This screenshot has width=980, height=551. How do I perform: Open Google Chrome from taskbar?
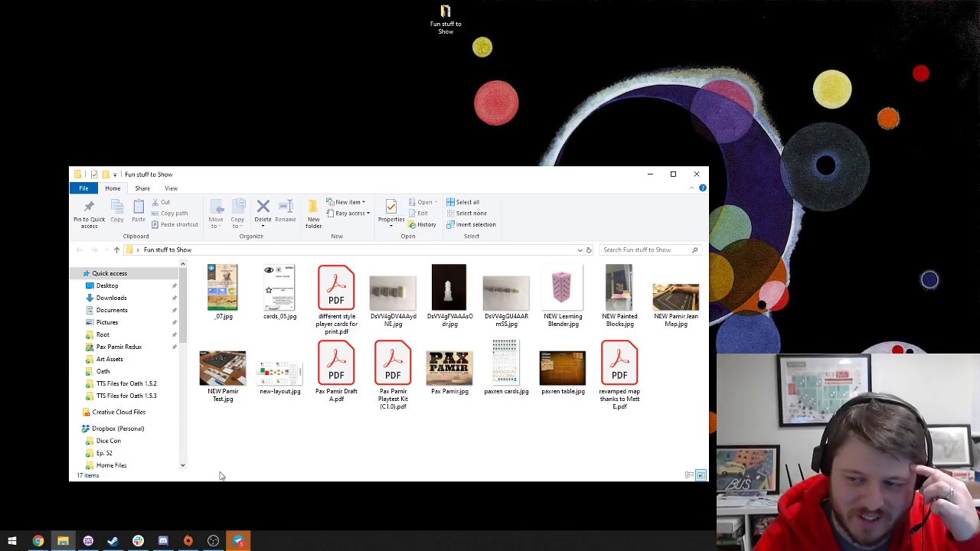tap(38, 541)
